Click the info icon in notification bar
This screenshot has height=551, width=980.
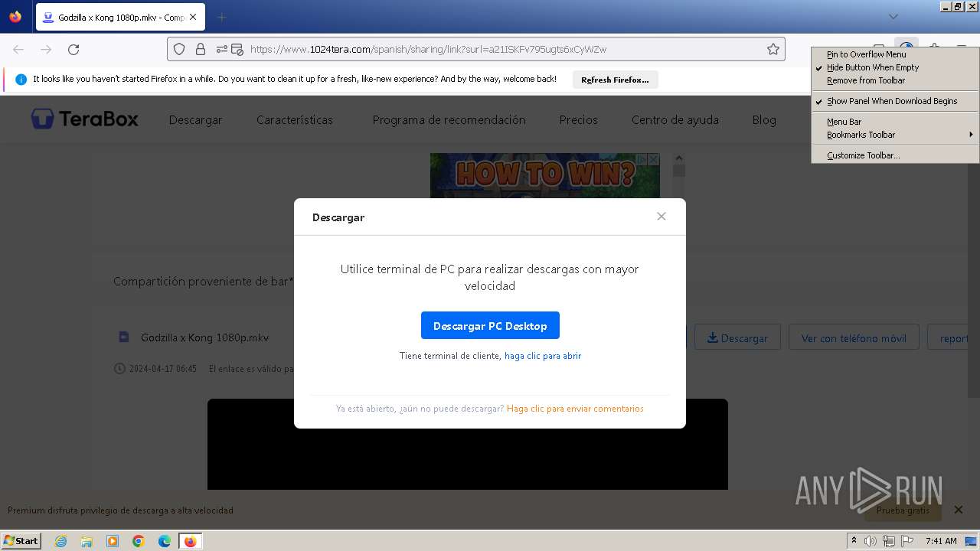click(x=21, y=80)
